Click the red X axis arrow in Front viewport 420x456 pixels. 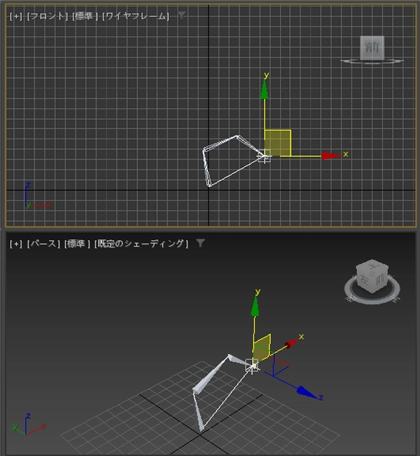tap(331, 156)
